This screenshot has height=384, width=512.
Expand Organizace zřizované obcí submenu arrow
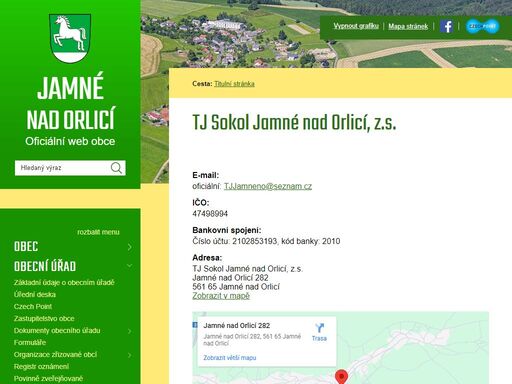(x=130, y=355)
